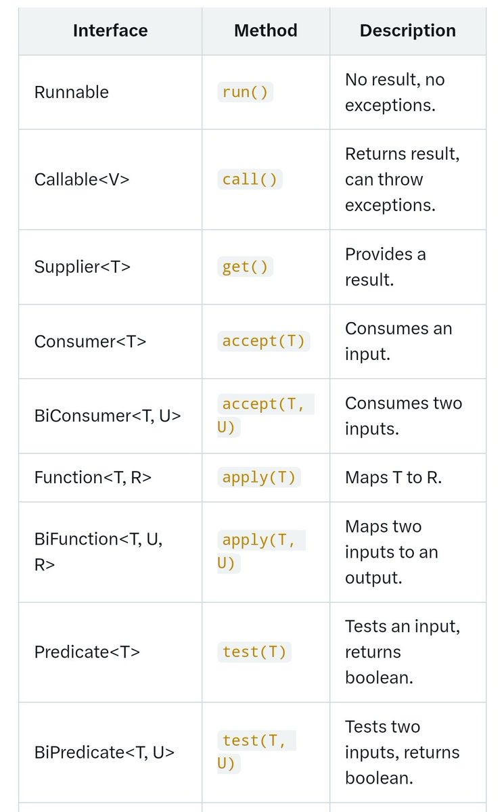Image resolution: width=504 pixels, height=812 pixels.
Task: Click the Method column header
Action: point(266,30)
